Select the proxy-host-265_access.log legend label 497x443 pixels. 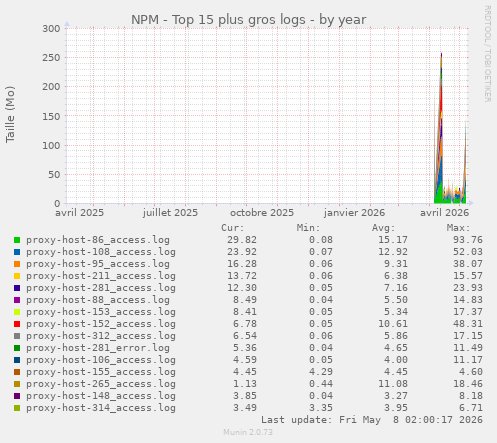pyautogui.click(x=101, y=384)
